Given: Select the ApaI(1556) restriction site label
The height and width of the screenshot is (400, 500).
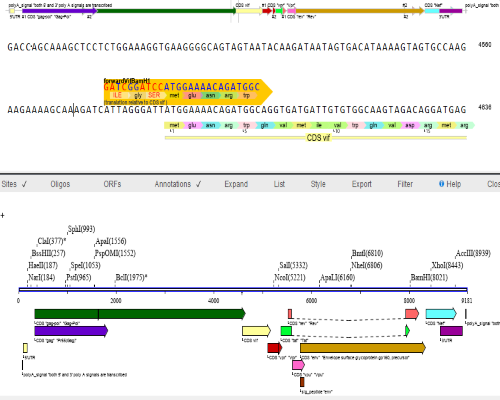Looking at the screenshot, I should tap(111, 241).
